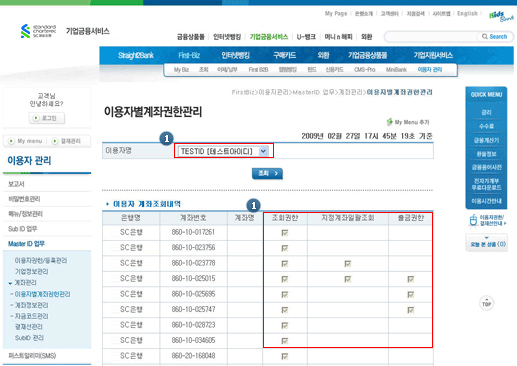Click the 조회 search button
Viewport: 517px width, 366px height.
click(267, 173)
